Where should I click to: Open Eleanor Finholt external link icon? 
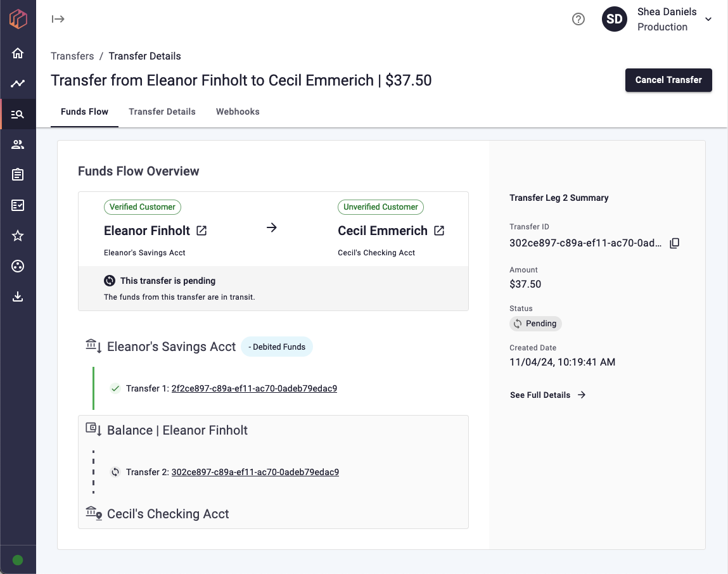(201, 231)
